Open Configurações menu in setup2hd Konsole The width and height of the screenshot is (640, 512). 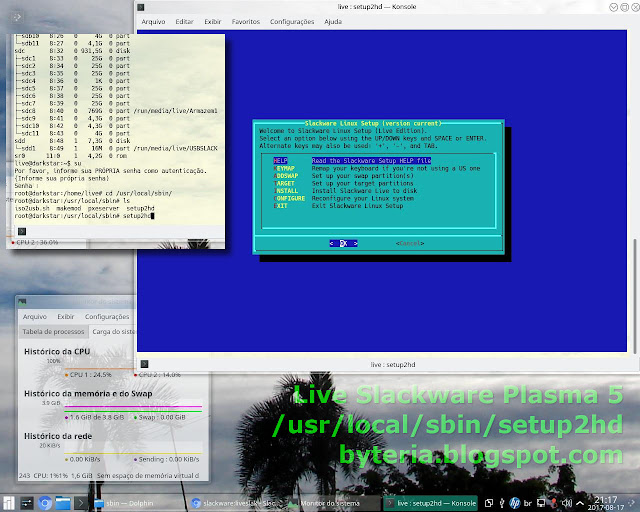pyautogui.click(x=292, y=22)
